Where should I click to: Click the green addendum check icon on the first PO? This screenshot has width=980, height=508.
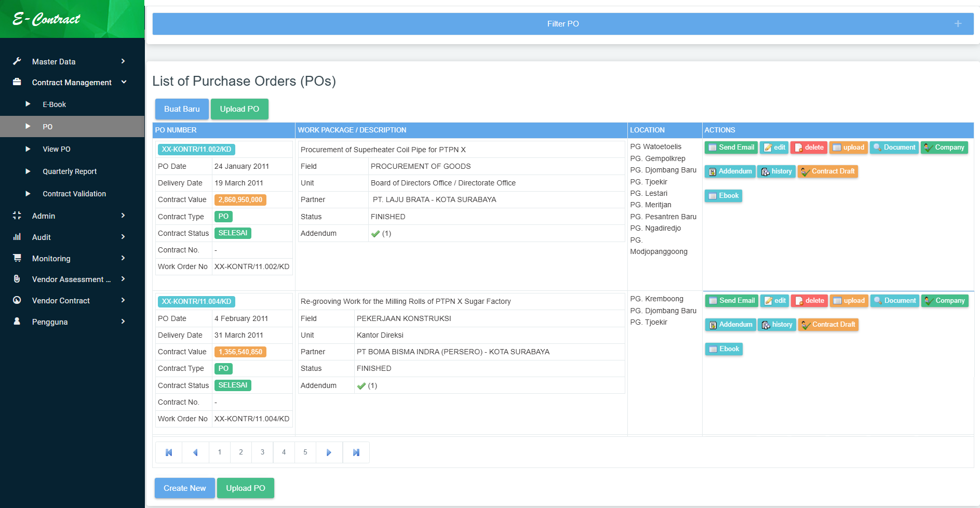coord(375,234)
